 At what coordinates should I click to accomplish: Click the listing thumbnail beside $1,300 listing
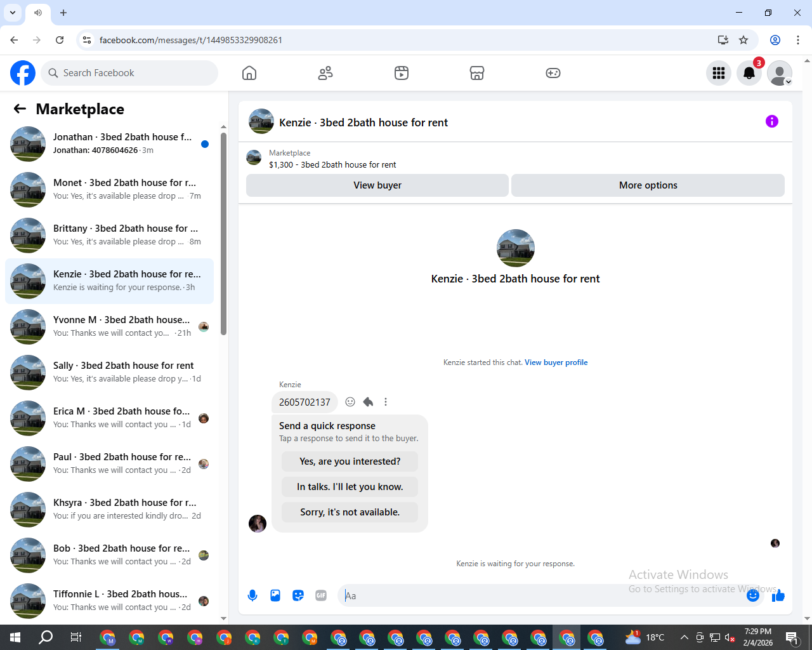coord(254,157)
